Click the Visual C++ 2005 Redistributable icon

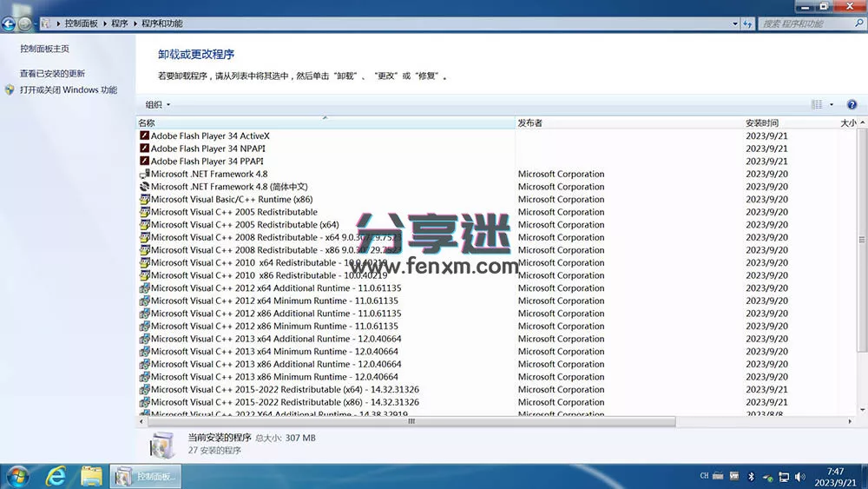[144, 212]
